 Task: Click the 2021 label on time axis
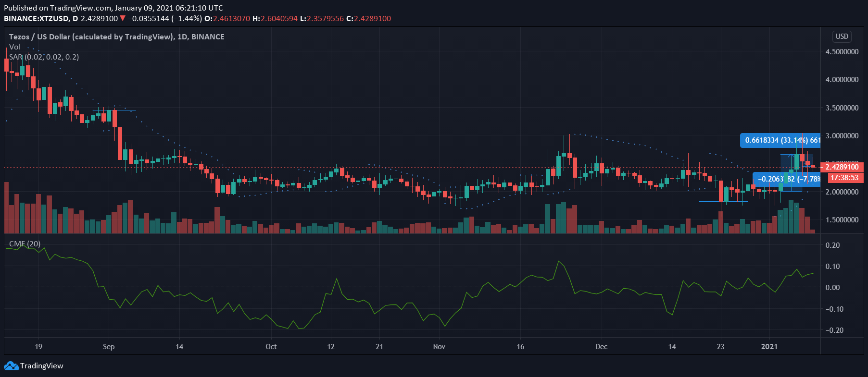[769, 347]
